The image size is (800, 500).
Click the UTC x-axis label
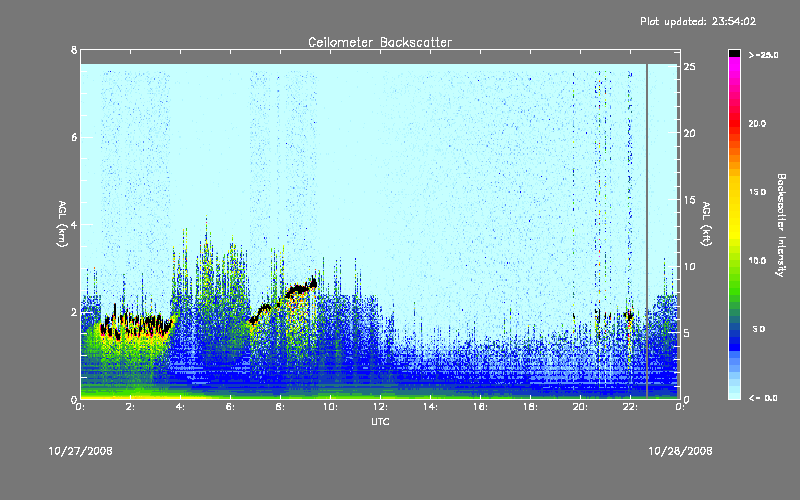(x=380, y=421)
